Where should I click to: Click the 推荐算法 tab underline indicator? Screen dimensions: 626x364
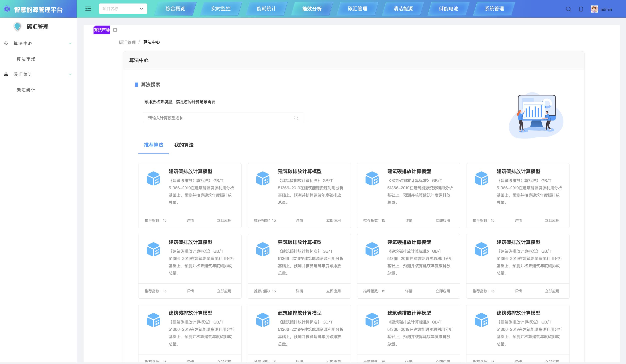pyautogui.click(x=153, y=154)
